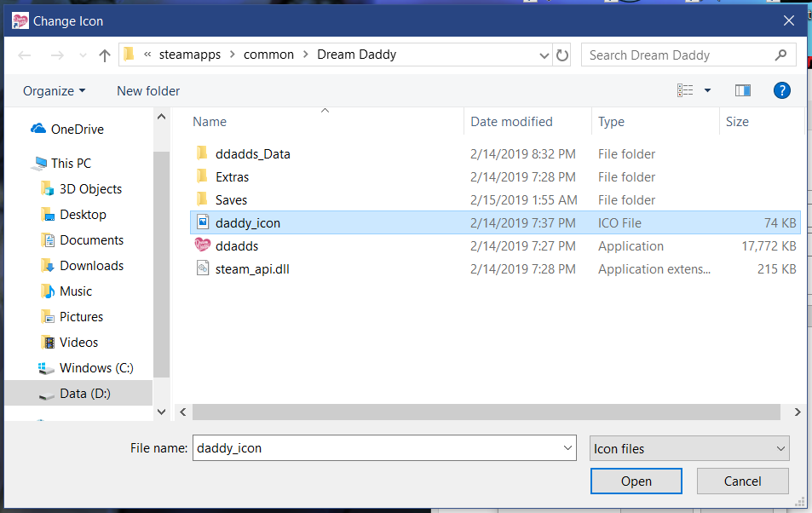
Task: Open the recent locations chevron
Action: click(83, 55)
